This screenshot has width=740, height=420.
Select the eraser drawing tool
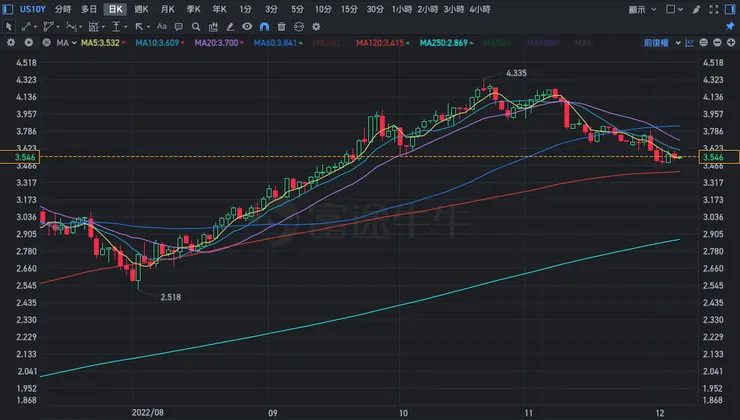(x=230, y=27)
